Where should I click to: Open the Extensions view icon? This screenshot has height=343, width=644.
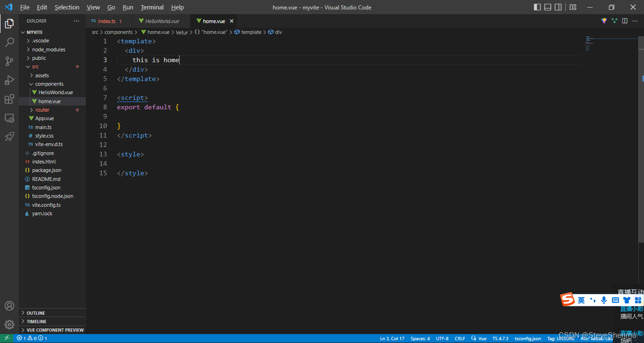(9, 99)
